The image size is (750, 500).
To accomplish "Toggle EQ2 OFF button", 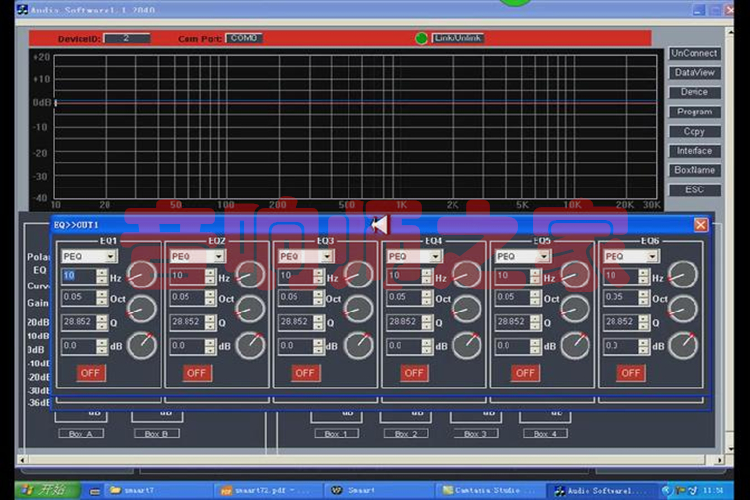I will pyautogui.click(x=197, y=373).
